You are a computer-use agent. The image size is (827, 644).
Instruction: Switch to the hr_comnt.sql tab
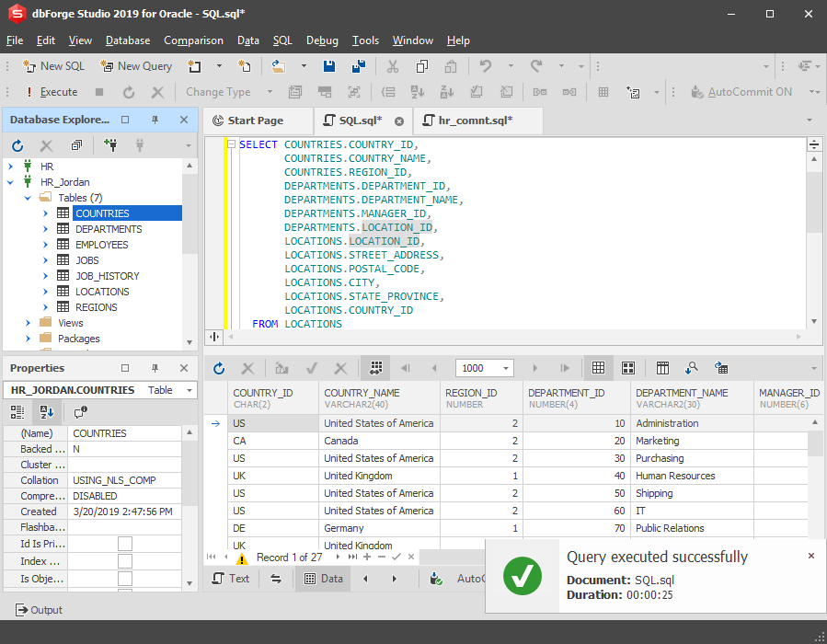(x=476, y=121)
